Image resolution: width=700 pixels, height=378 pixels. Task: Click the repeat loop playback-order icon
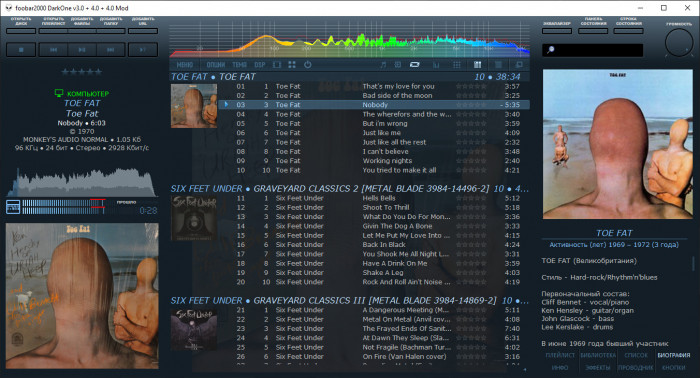coord(415,65)
